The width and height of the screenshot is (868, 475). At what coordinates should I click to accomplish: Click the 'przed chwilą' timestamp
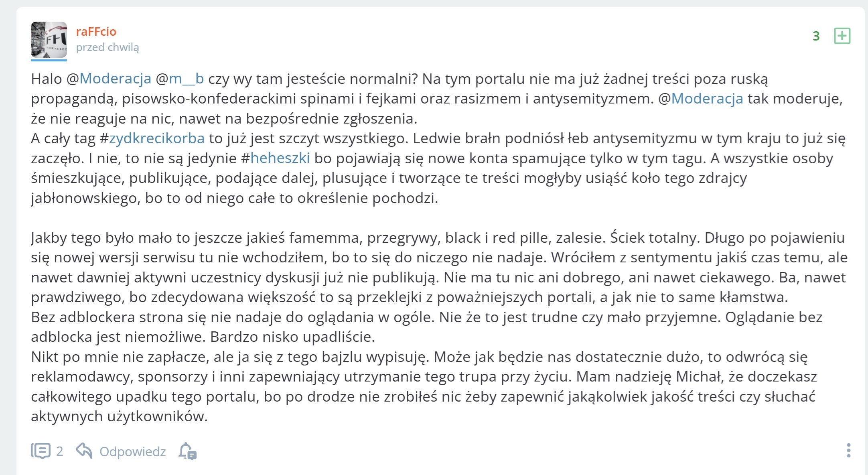point(107,47)
